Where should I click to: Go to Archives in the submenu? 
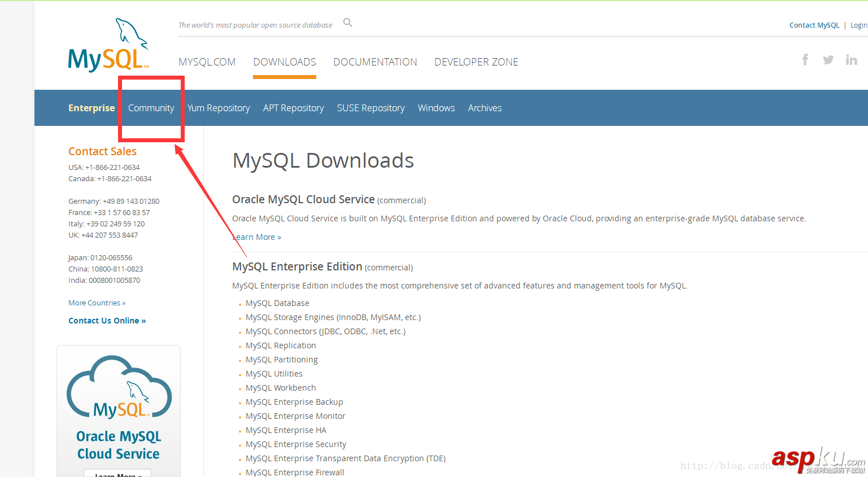[485, 108]
